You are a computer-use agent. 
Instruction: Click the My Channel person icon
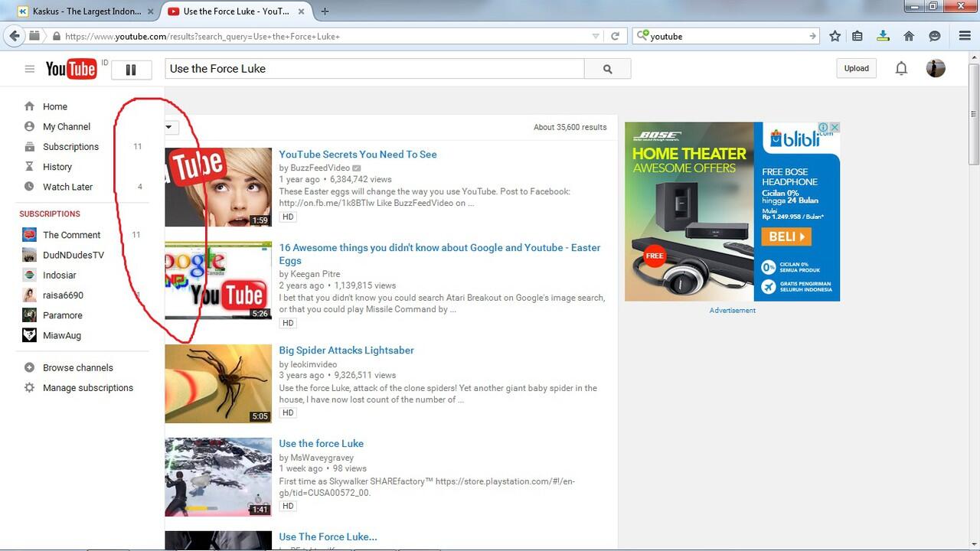tap(29, 126)
